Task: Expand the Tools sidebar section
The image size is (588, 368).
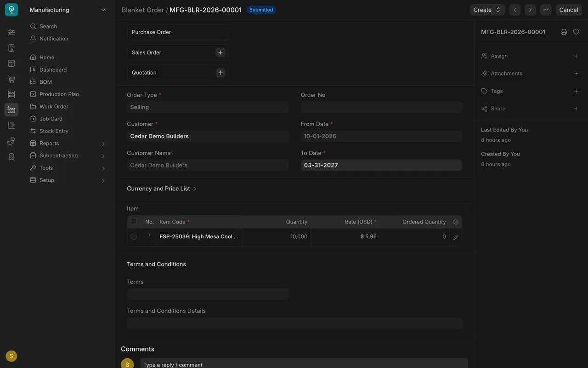Action: [x=68, y=168]
